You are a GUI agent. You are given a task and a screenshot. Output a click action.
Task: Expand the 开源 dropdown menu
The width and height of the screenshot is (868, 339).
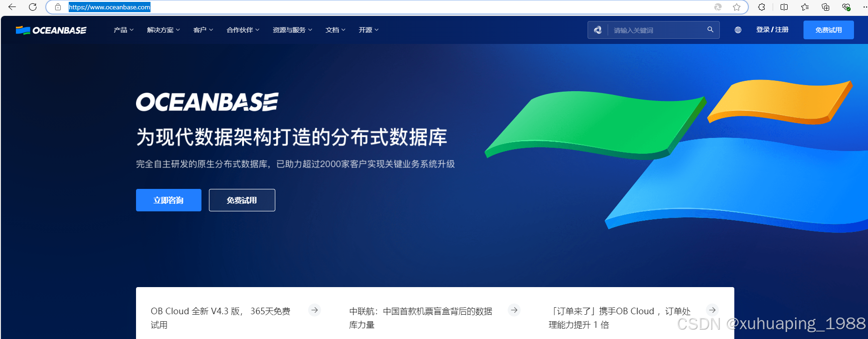[369, 30]
